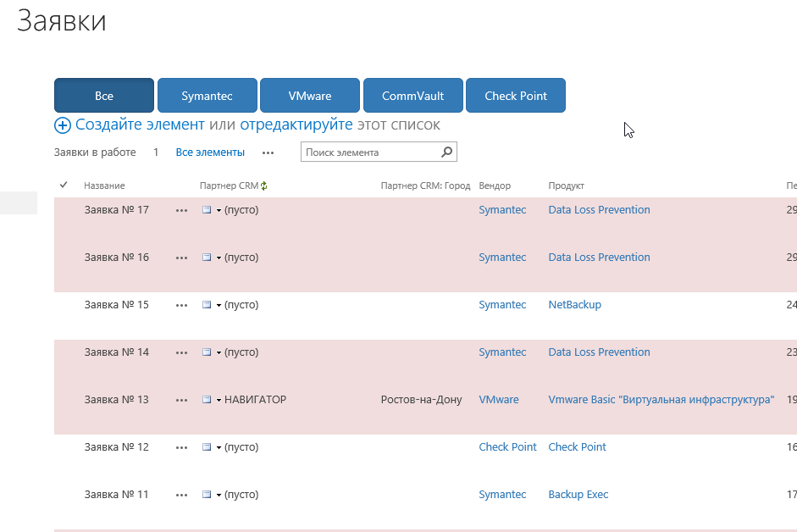Toggle the select-all checkmark in the header
This screenshot has height=532, width=797.
point(64,185)
